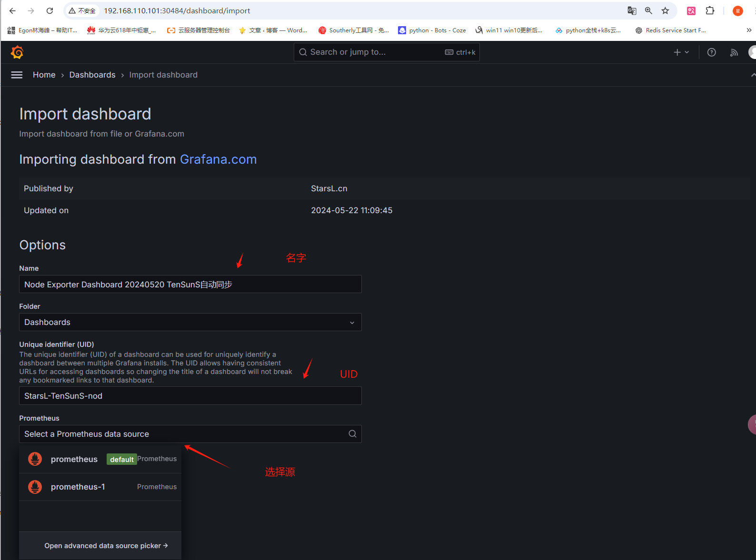Open the hamburger navigation menu
Viewport: 756px width, 560px height.
tap(17, 75)
